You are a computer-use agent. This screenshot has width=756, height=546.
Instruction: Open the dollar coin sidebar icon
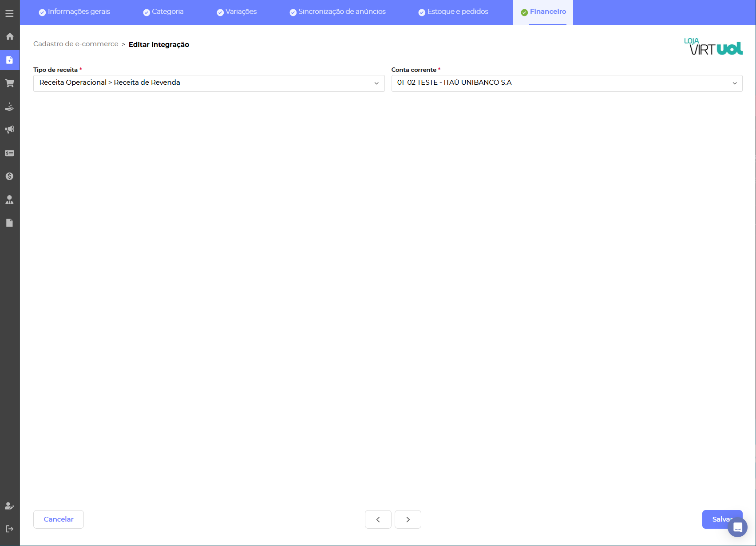coord(9,176)
